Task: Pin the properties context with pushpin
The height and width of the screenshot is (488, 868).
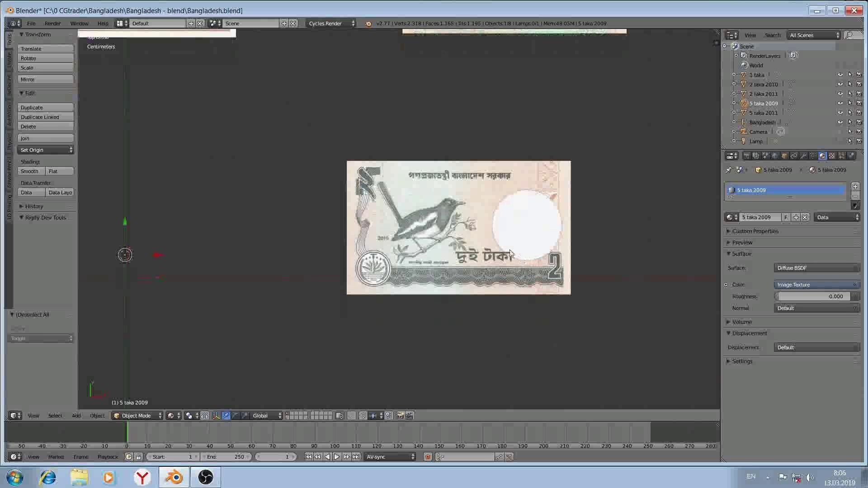Action: point(728,170)
